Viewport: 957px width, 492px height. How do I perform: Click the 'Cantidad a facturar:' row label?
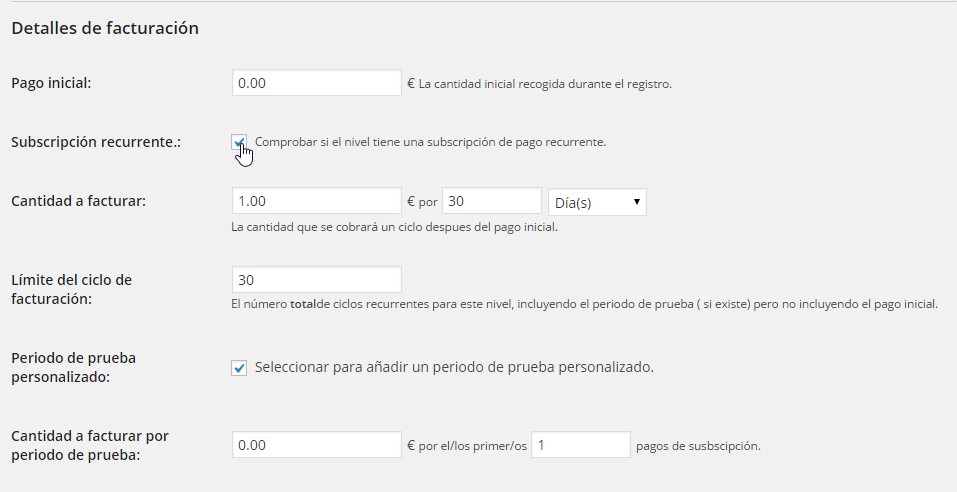click(x=78, y=201)
